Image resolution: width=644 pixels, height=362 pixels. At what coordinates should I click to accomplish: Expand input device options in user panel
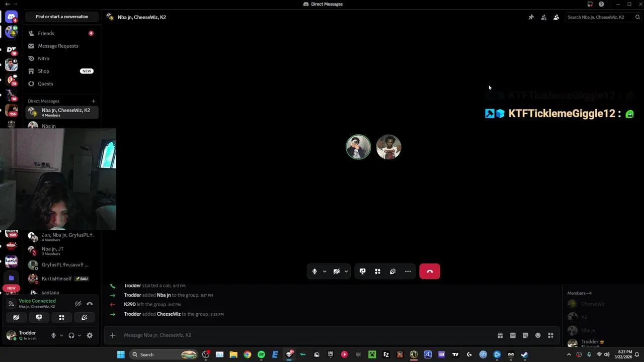coord(61,335)
